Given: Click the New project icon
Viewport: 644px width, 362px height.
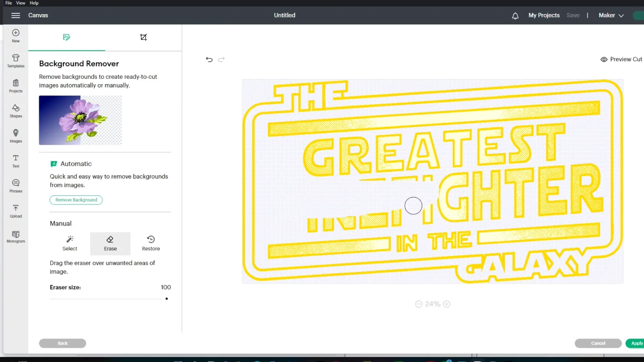Looking at the screenshot, I should pyautogui.click(x=16, y=35).
